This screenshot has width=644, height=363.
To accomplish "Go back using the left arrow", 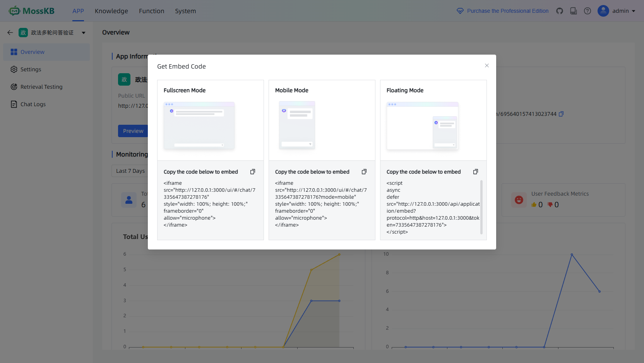I will pos(10,33).
